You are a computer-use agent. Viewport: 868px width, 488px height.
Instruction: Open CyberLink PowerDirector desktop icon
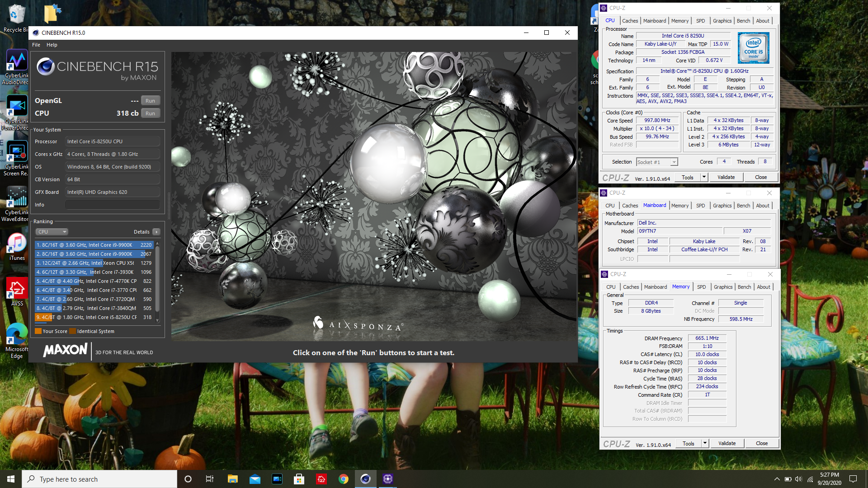(16, 113)
